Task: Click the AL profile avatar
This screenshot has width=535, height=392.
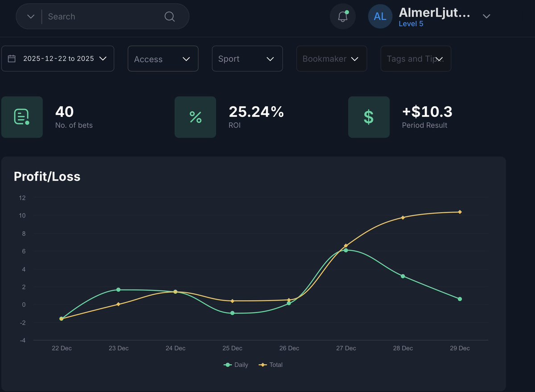Action: pyautogui.click(x=380, y=16)
